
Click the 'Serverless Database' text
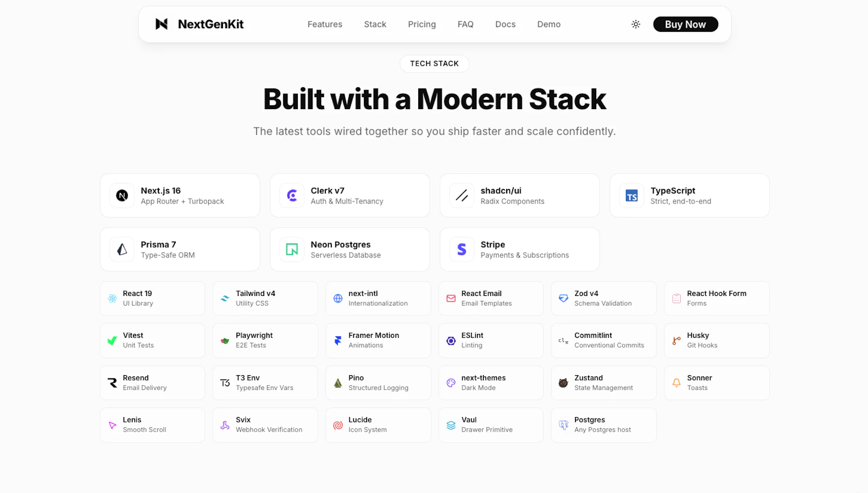click(346, 255)
